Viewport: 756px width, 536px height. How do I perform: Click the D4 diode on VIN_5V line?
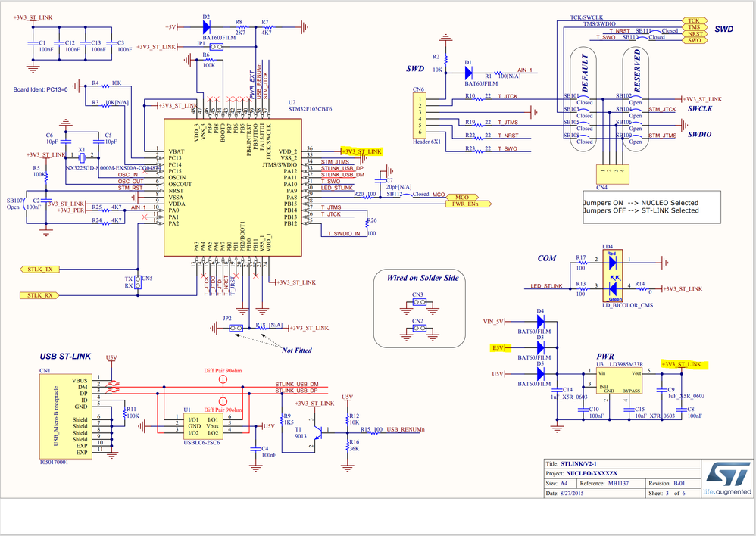click(540, 321)
